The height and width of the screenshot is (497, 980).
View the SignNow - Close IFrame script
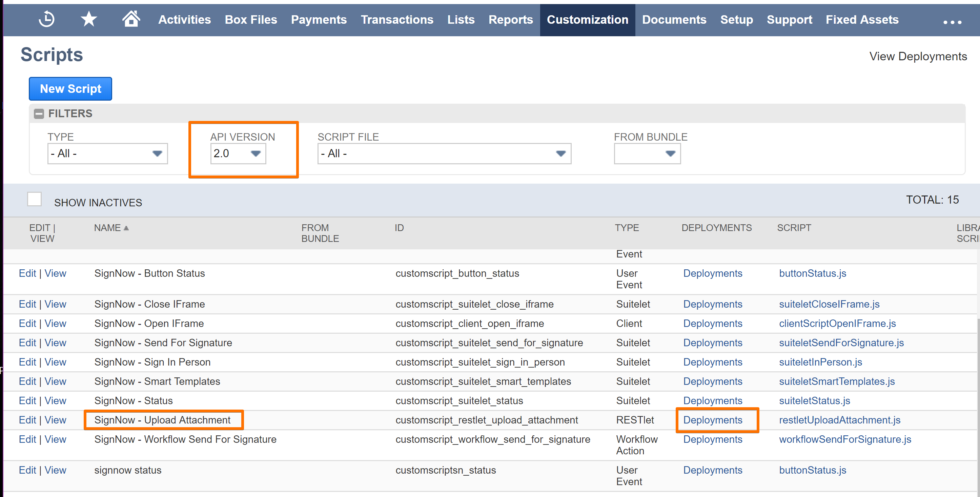55,304
